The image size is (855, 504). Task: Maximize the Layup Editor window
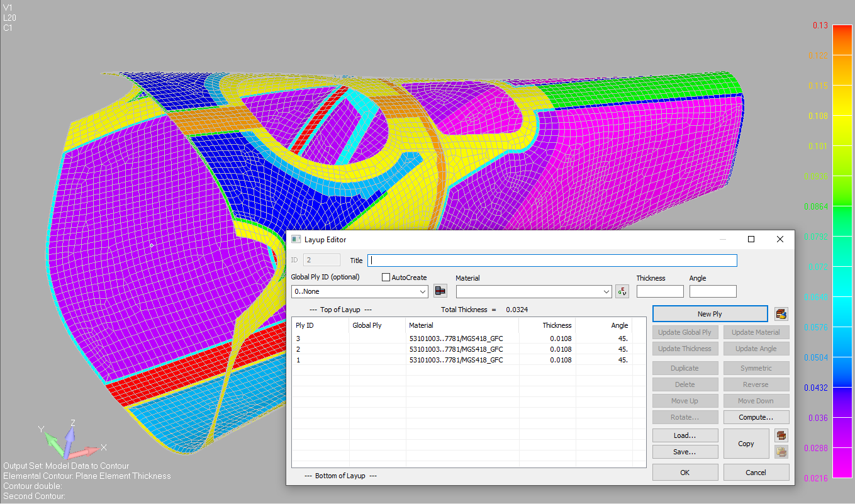coord(751,239)
